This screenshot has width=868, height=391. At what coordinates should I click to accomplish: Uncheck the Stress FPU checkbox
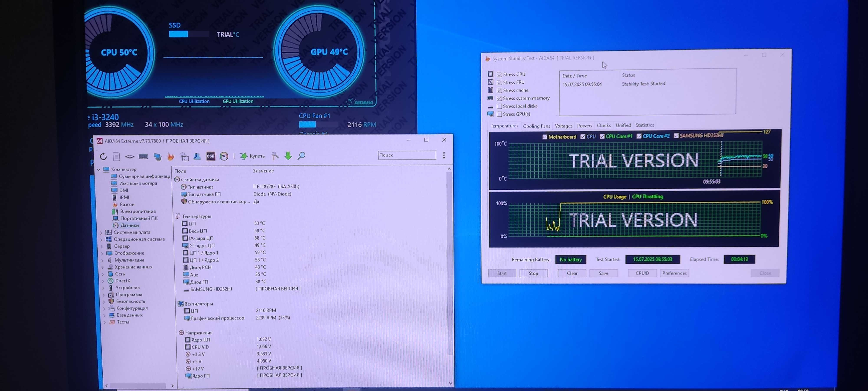(499, 82)
